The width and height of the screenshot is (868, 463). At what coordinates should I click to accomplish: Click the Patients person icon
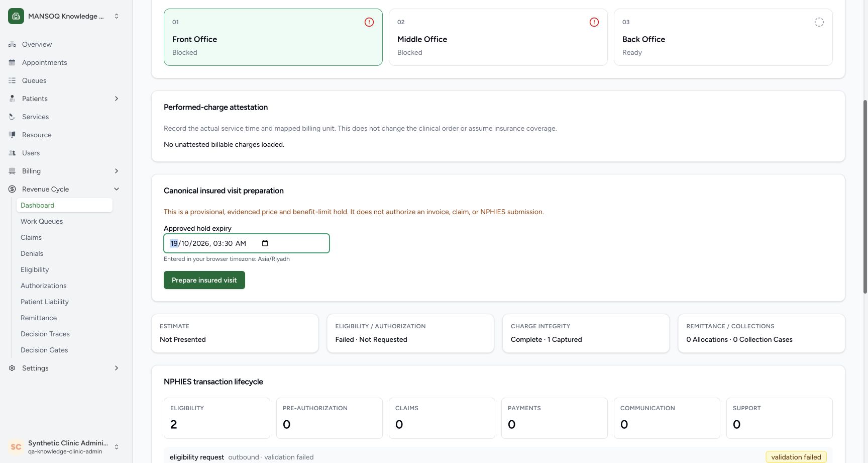pos(12,99)
